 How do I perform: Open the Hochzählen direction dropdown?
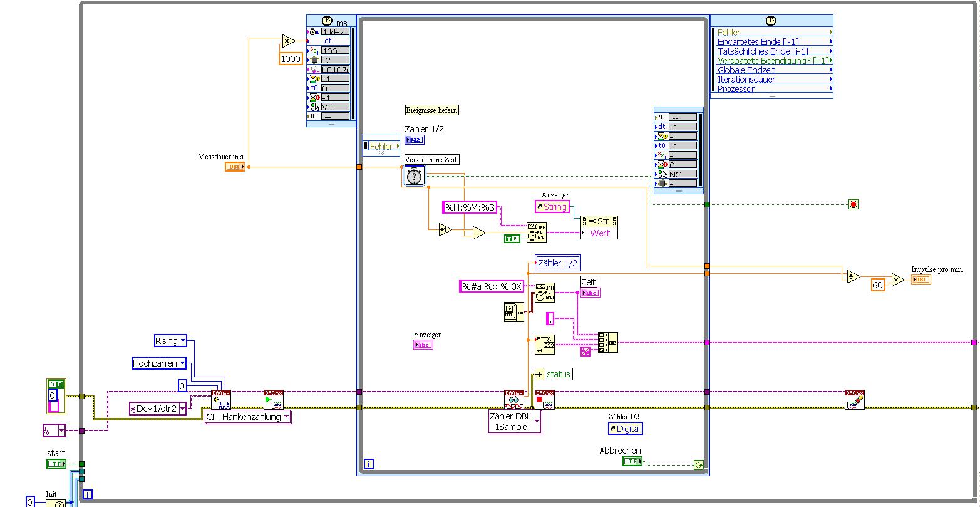[x=182, y=363]
